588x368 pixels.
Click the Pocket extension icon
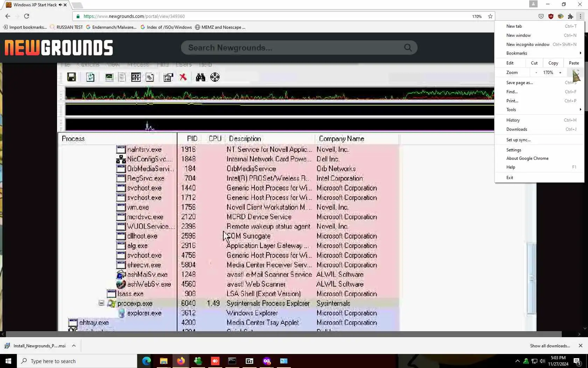541,16
